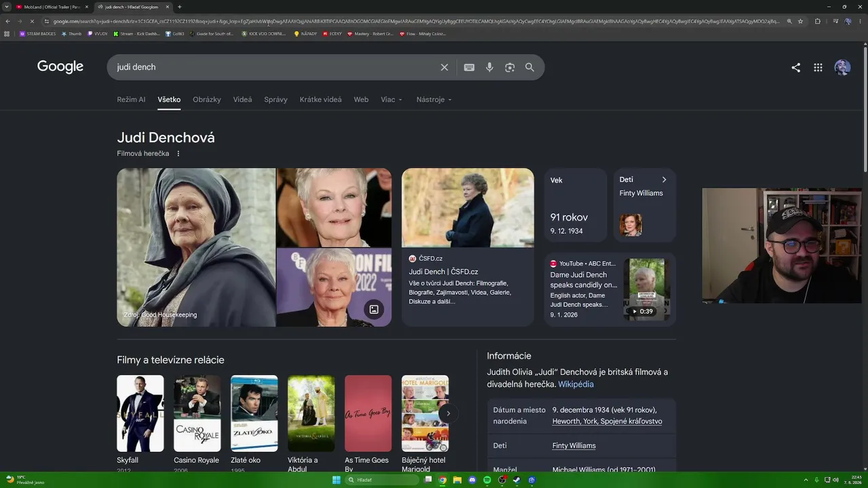Switch to the MobLand Official Trailer browser tab
Screen dimensions: 868x488
[x=53, y=7]
